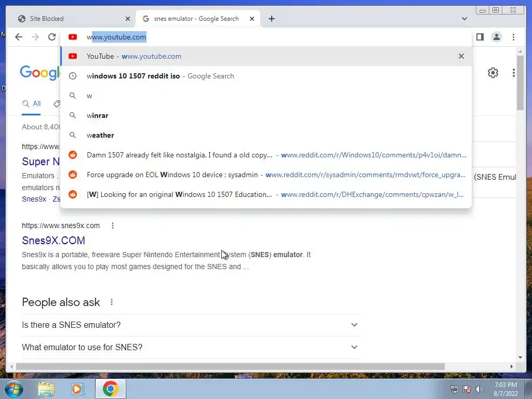Open the Looking for original Windows 10 1507 suggestion

click(266, 194)
